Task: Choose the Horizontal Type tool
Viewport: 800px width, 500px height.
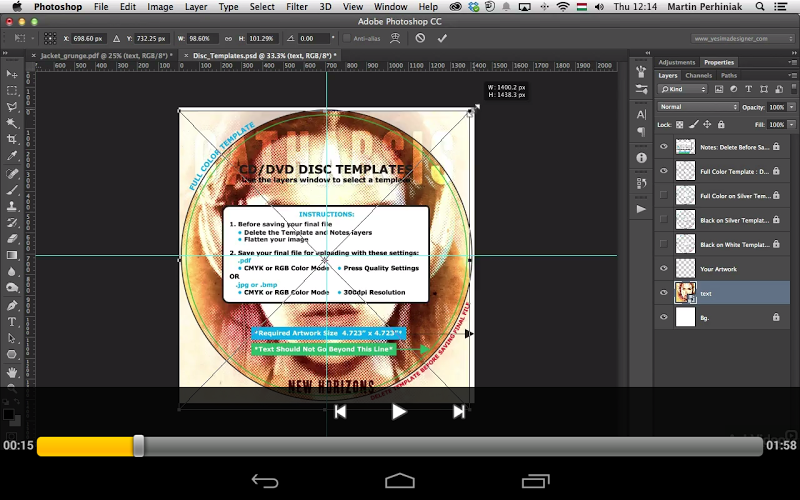Action: pos(12,322)
